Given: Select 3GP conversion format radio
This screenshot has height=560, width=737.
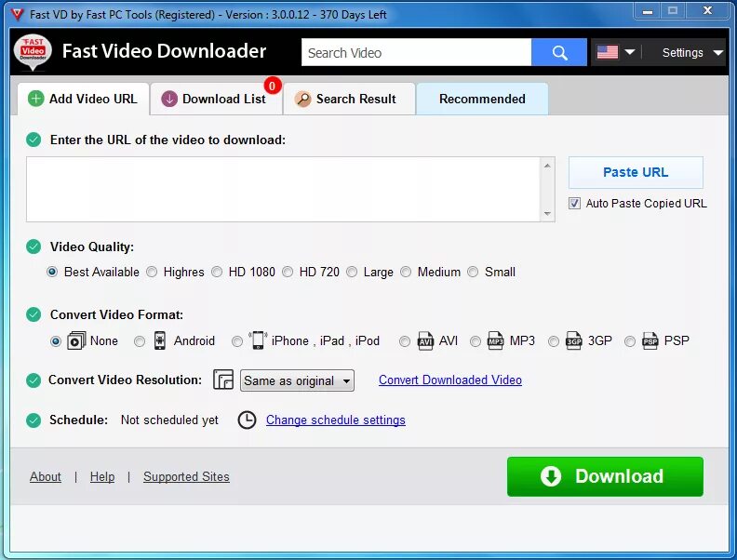Looking at the screenshot, I should (x=554, y=341).
